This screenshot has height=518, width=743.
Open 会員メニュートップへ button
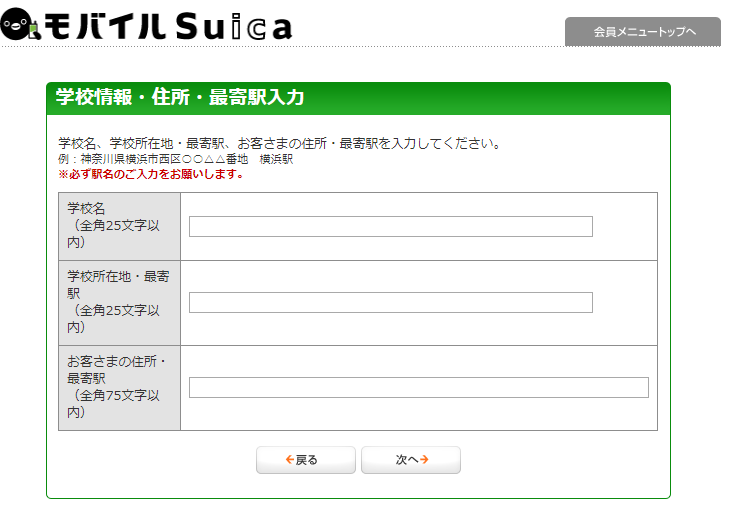point(643,32)
